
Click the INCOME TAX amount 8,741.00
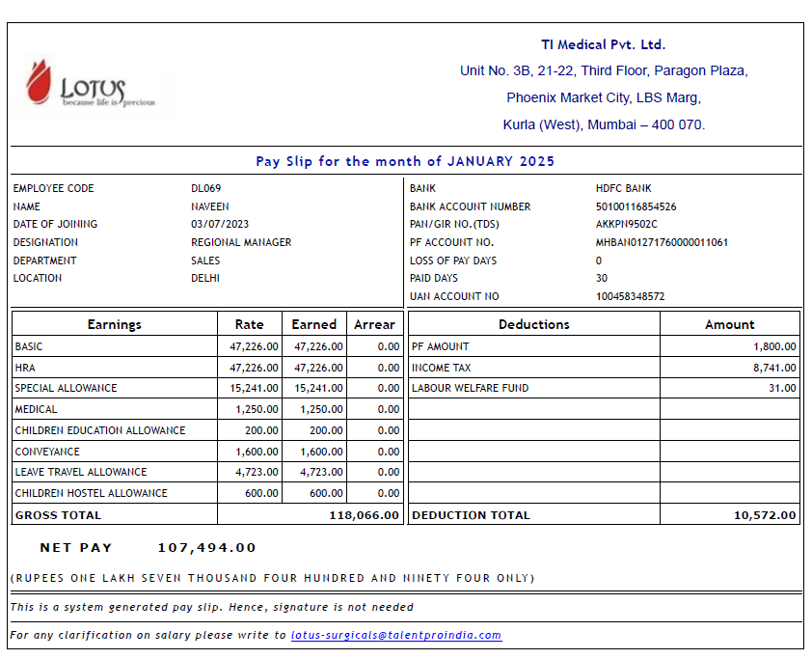point(774,368)
